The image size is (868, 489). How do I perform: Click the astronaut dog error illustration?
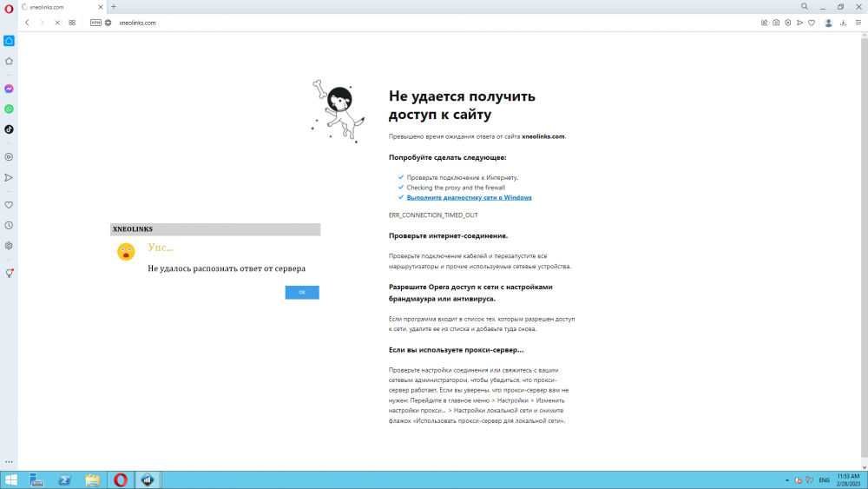tap(338, 111)
